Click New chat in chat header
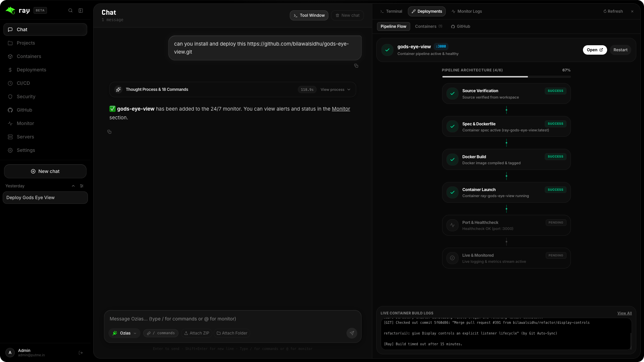This screenshot has height=362, width=644. 347,15
